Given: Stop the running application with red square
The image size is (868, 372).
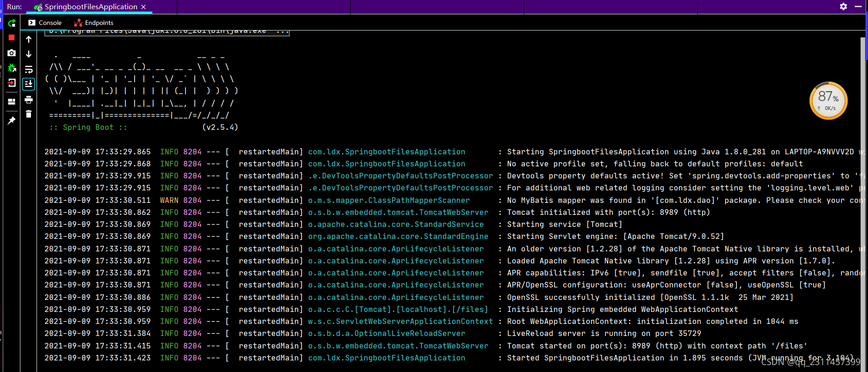Looking at the screenshot, I should pos(12,37).
